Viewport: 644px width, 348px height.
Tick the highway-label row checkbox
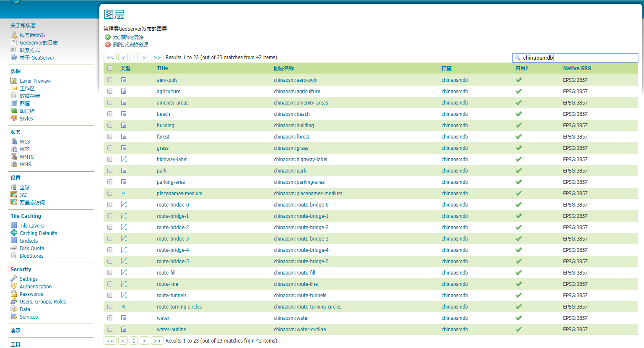[110, 159]
